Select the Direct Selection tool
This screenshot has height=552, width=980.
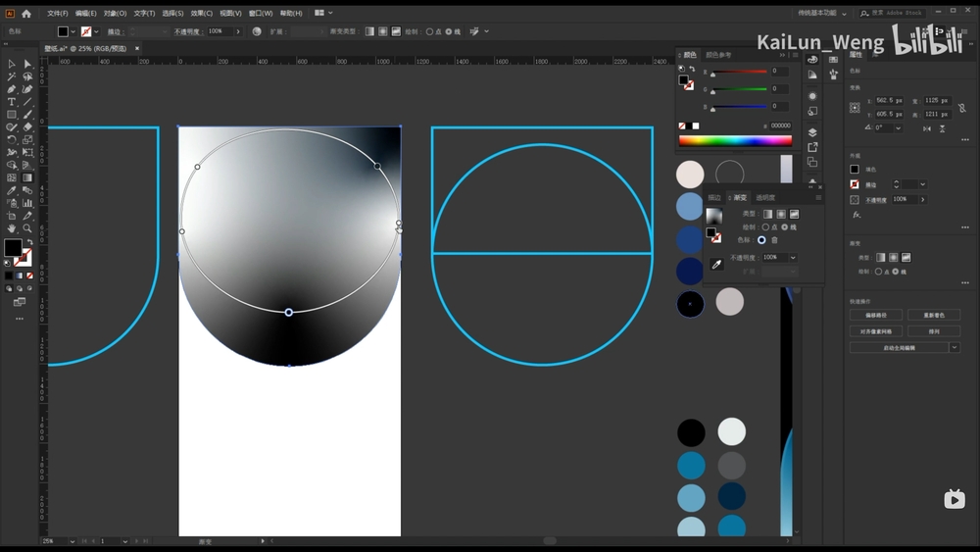[27, 64]
